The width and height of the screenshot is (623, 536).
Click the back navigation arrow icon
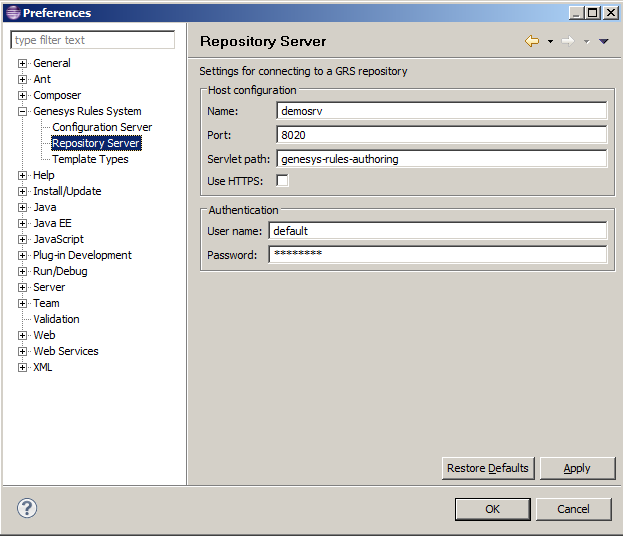tap(532, 41)
